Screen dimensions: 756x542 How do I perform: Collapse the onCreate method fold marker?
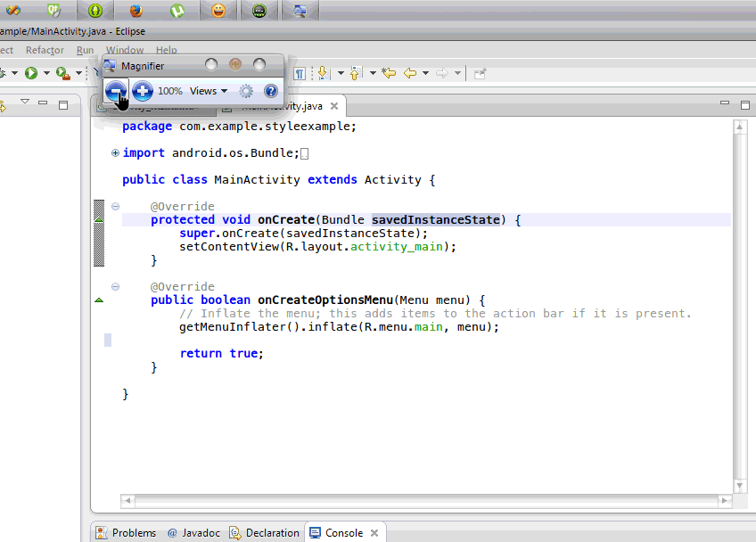pos(115,207)
